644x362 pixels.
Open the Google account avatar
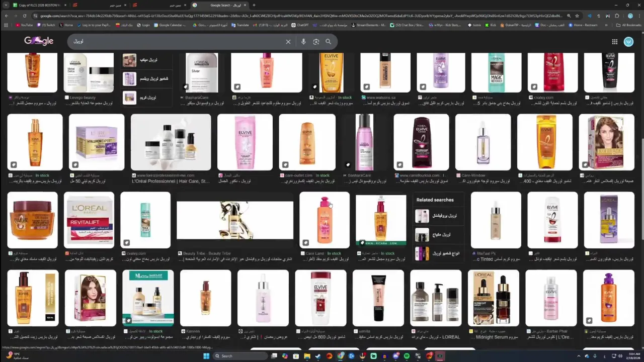point(628,42)
